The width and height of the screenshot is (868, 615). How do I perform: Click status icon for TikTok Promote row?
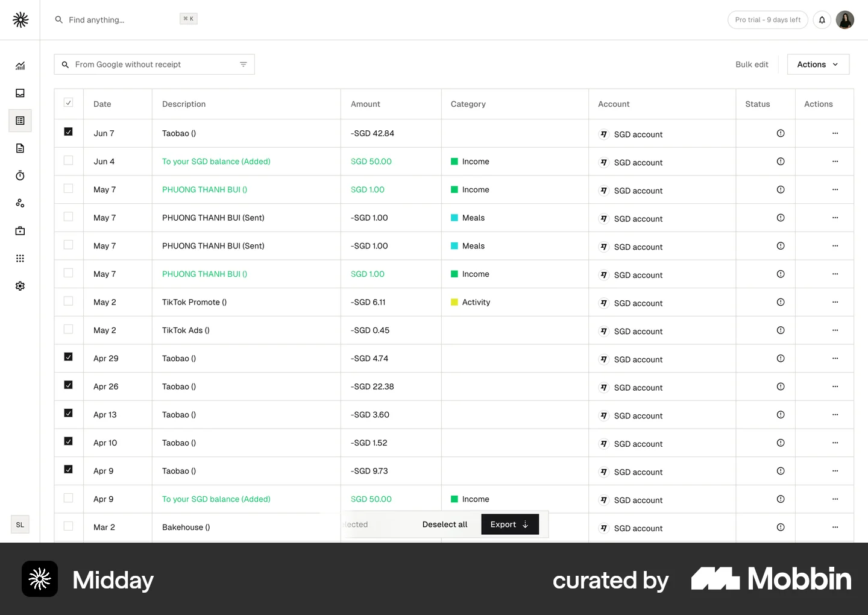[781, 302]
